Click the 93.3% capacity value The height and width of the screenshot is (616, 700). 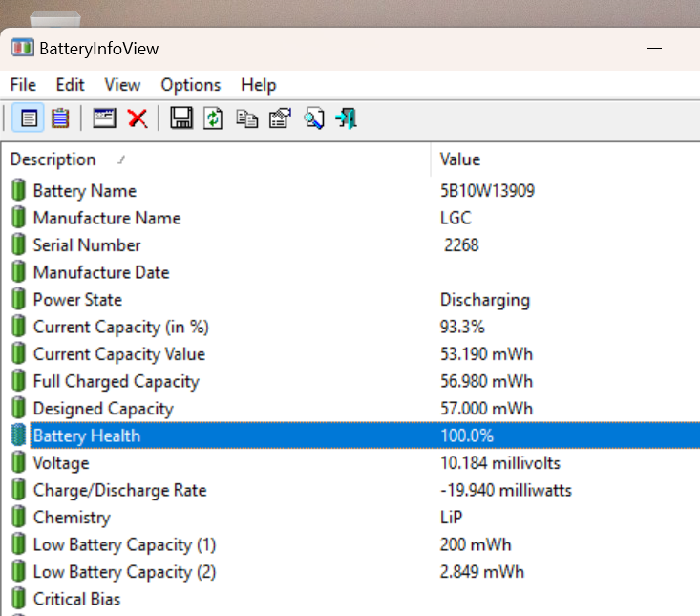(462, 328)
